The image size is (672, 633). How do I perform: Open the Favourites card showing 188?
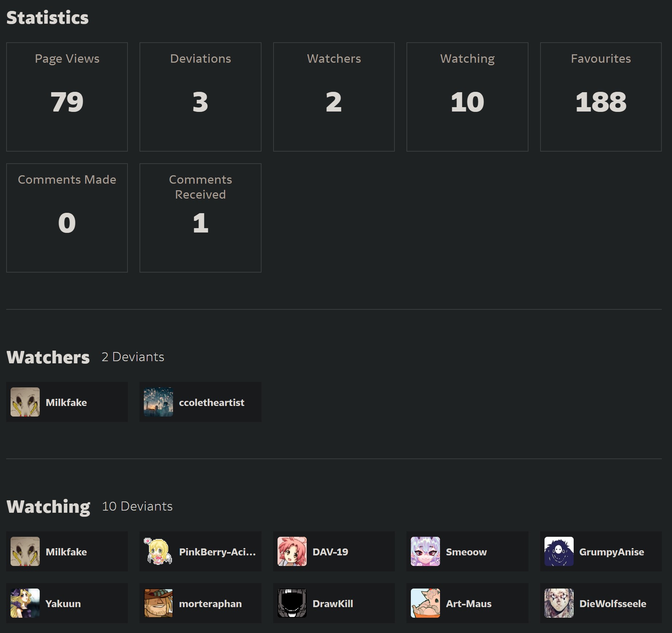tap(601, 97)
